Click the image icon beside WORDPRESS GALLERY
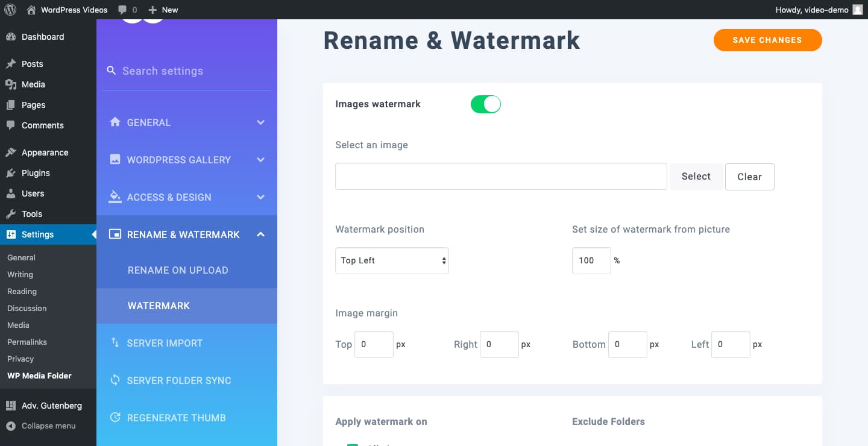 pos(115,159)
